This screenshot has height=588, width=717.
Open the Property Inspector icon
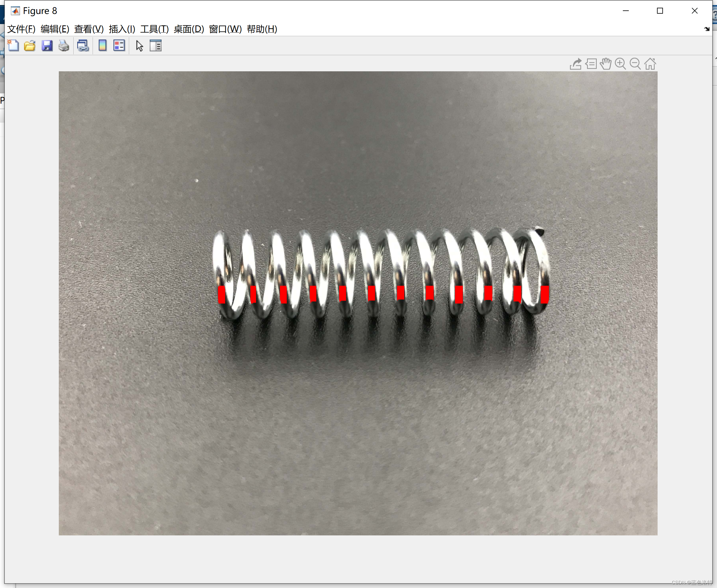pos(155,45)
